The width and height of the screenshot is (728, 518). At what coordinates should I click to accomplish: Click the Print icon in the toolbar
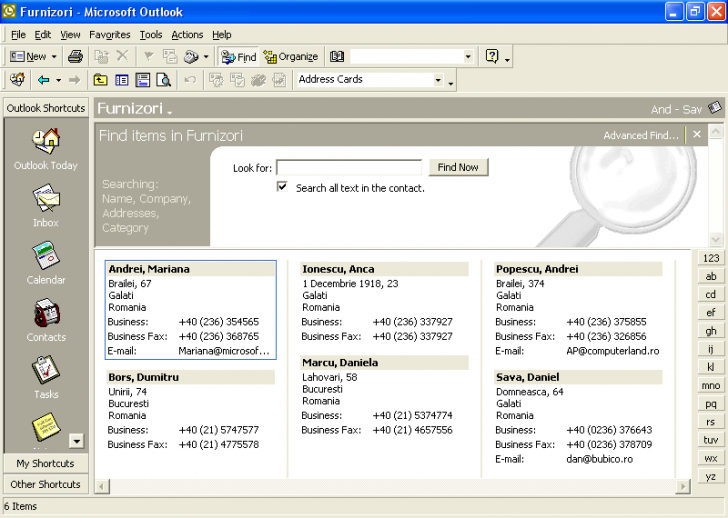(76, 57)
